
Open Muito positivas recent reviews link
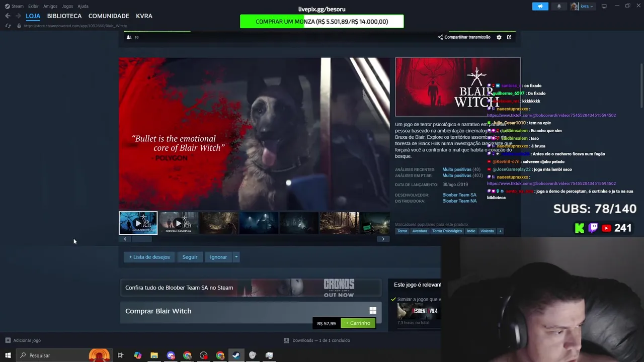(x=457, y=169)
